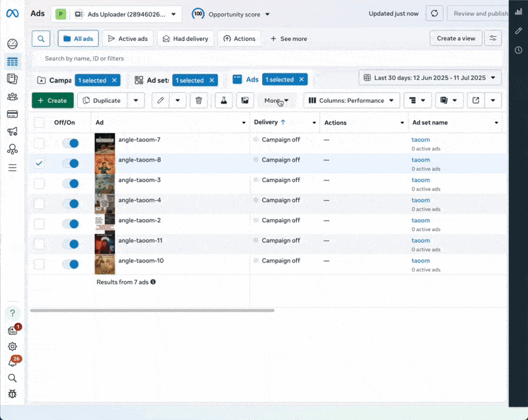528x420 pixels.
Task: Open the search magnifier icon above All ads
Action: pyautogui.click(x=41, y=38)
